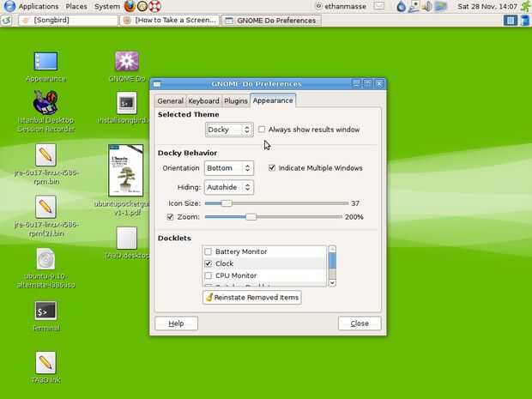Select the installsongbird script icon
The image size is (532, 399).
tap(126, 102)
